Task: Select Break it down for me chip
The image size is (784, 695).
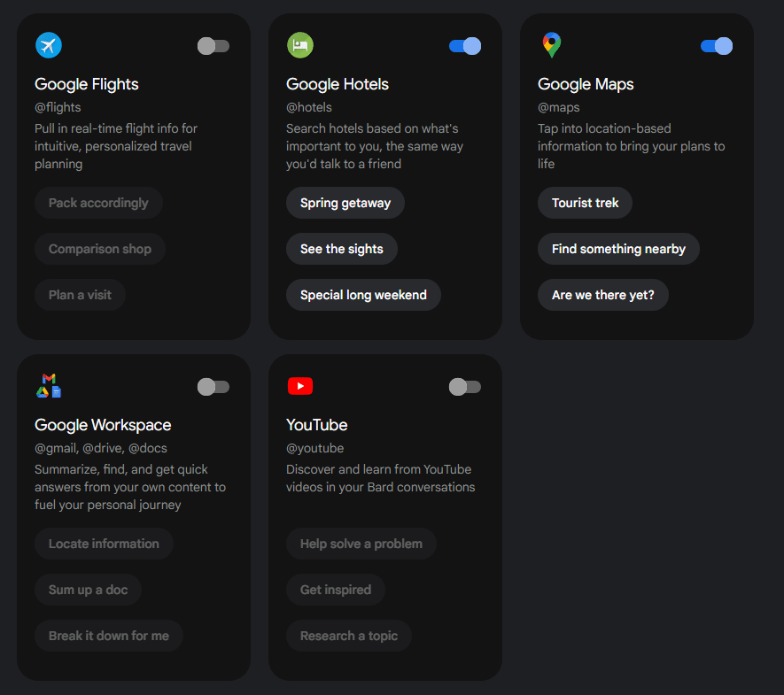Action: [x=109, y=636]
